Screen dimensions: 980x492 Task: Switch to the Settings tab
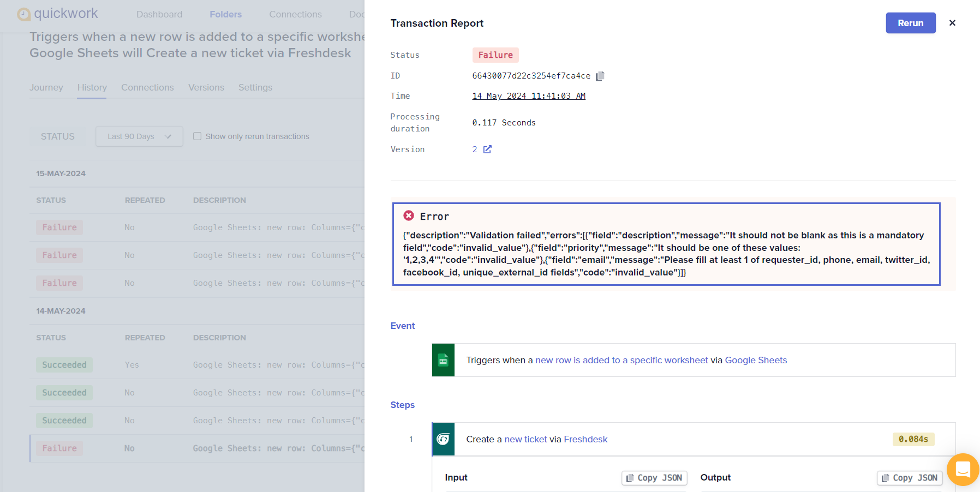coord(255,87)
